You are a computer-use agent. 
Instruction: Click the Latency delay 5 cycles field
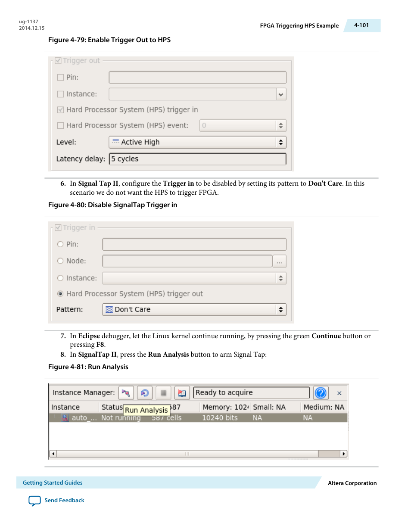pos(198,159)
